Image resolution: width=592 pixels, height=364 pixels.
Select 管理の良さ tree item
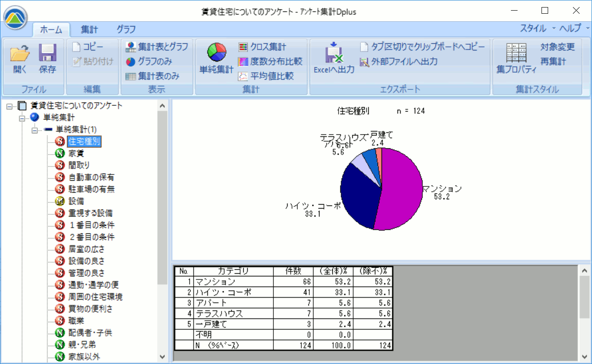(86, 273)
